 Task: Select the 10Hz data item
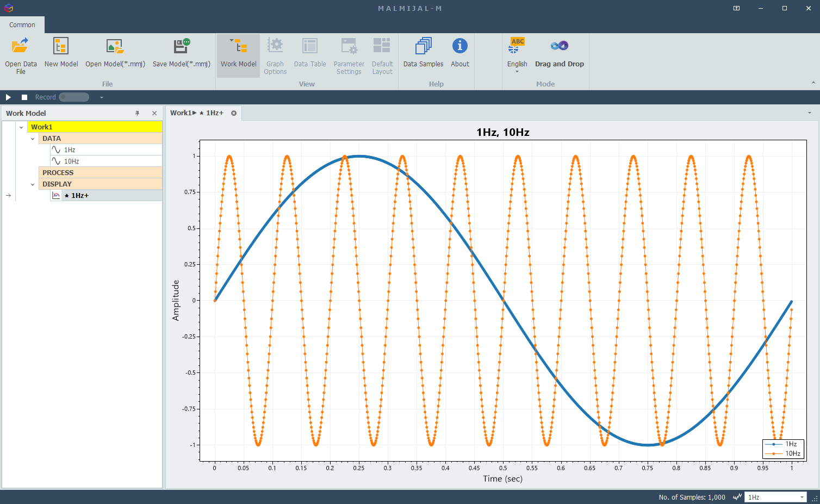106,161
